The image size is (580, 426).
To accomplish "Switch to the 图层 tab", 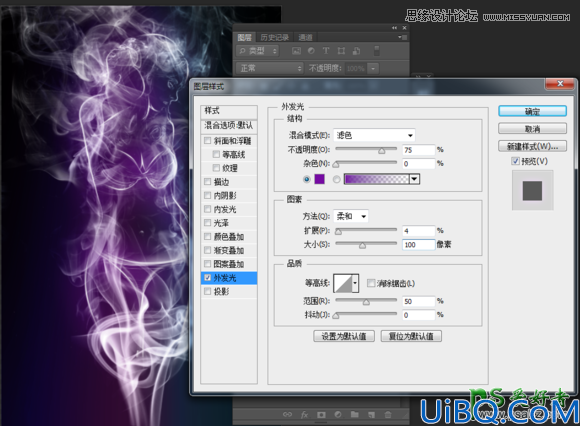I will 245,37.
